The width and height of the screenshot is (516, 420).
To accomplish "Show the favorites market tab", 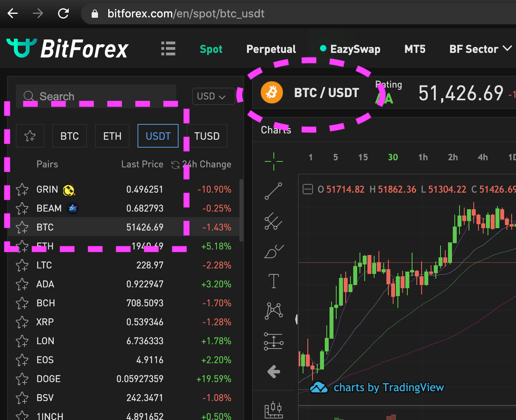I will pyautogui.click(x=30, y=136).
